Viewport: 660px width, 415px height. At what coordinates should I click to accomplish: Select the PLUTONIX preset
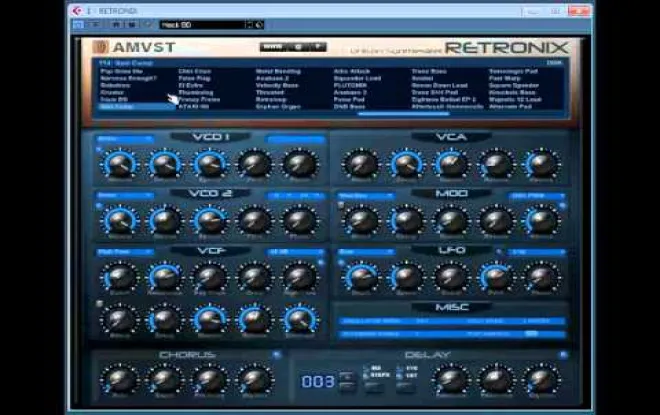[350, 85]
